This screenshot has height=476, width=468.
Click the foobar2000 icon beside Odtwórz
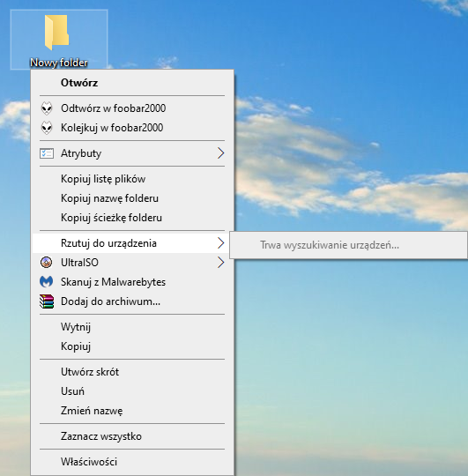pos(47,108)
